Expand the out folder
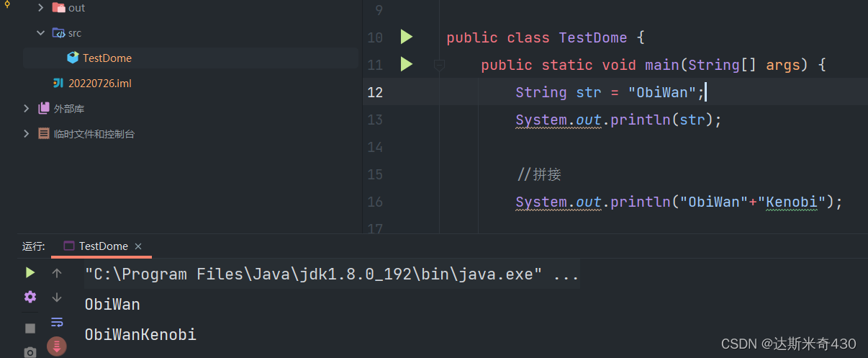 (x=40, y=8)
